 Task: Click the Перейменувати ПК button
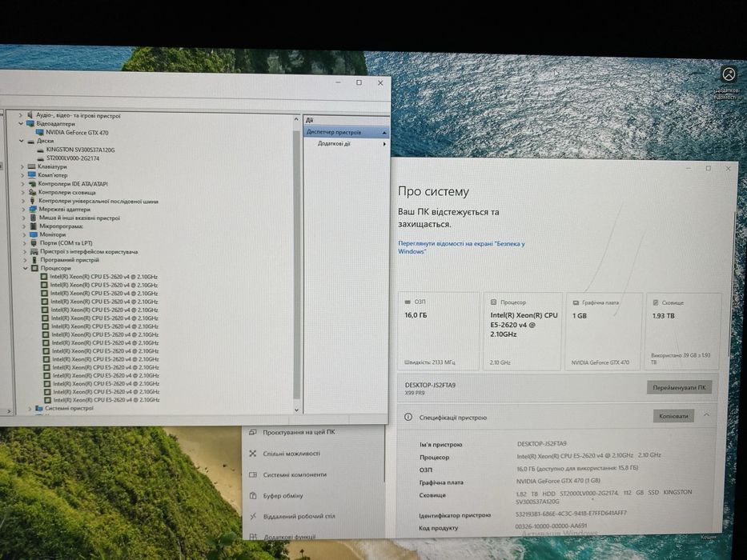pyautogui.click(x=679, y=388)
